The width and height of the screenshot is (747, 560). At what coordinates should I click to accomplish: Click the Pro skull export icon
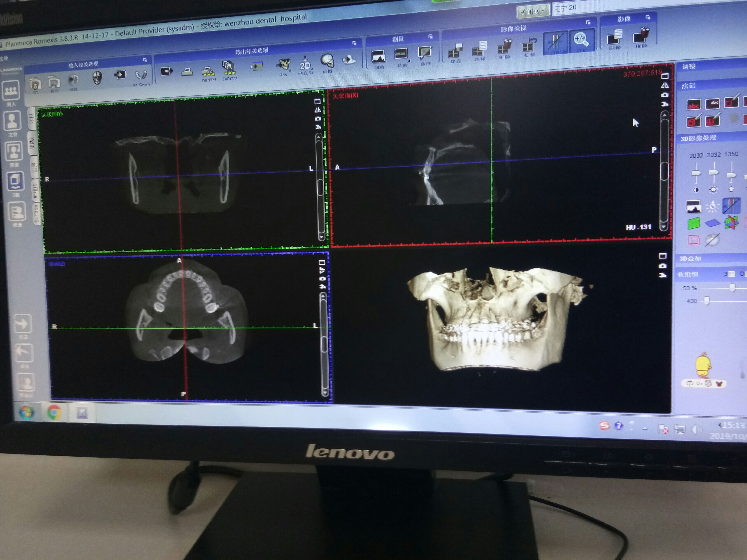[284, 64]
